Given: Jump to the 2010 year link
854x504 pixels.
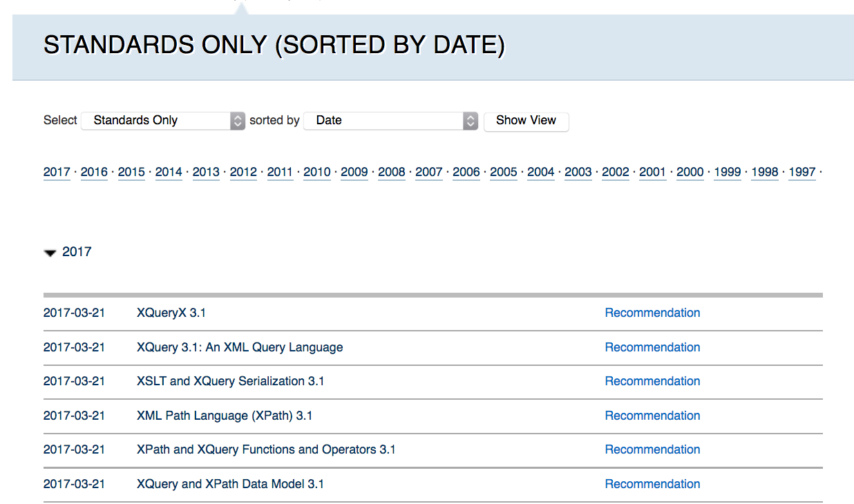Looking at the screenshot, I should (317, 172).
